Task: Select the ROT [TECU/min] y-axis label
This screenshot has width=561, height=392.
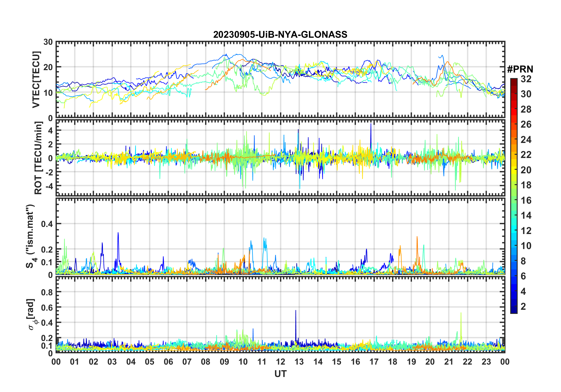Action: click(x=38, y=158)
